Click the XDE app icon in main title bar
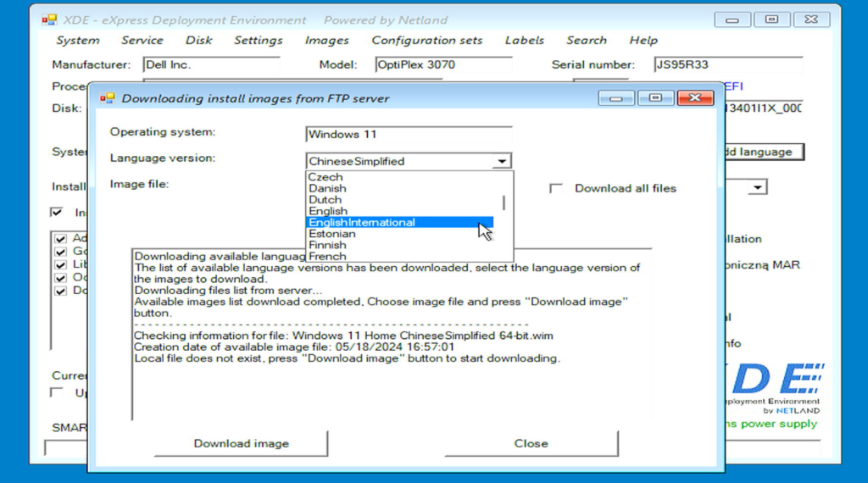Viewport: 868px width, 483px height. [49, 19]
